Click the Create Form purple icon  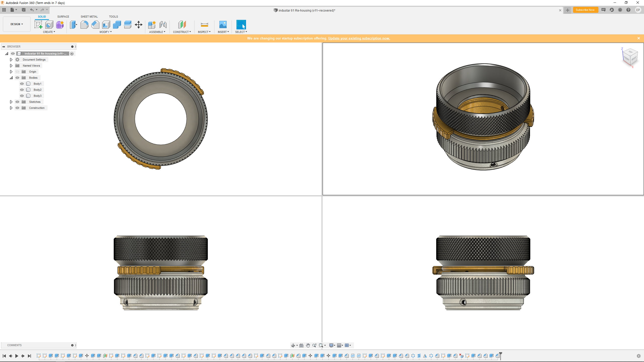(x=60, y=25)
